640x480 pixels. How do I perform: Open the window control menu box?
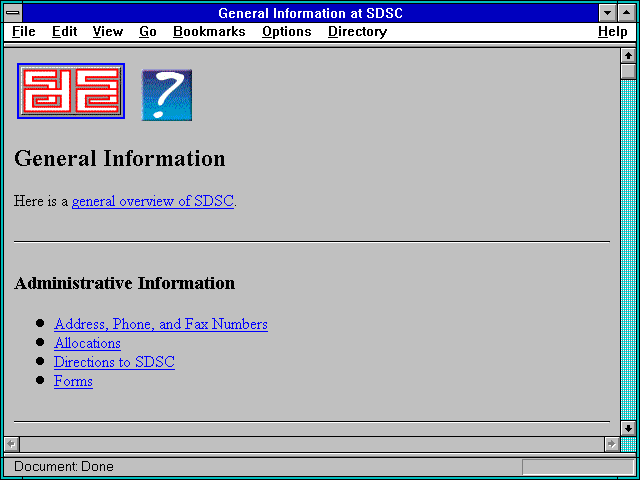coord(13,13)
